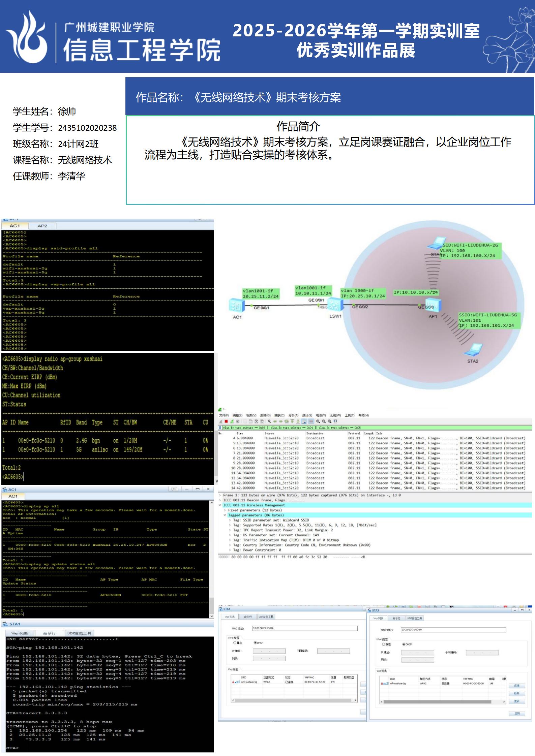Screen dimensions: 535x756
Task: Expand the Tag: SSID parameter set node
Action: pos(230,520)
